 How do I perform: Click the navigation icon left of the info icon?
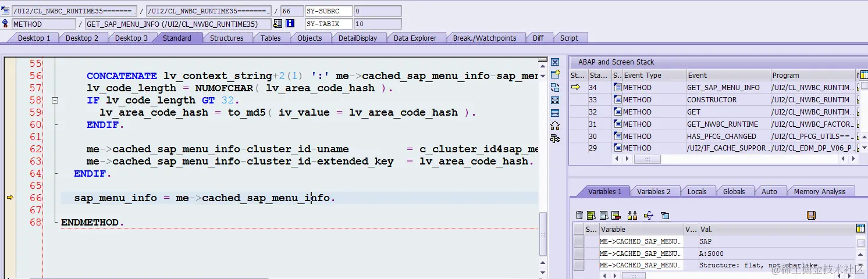278,24
